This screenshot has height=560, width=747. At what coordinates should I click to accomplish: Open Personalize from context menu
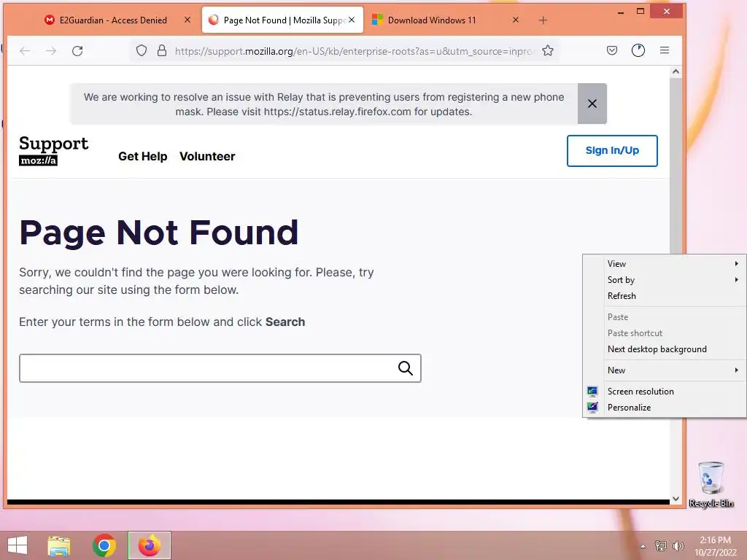[x=664, y=408]
